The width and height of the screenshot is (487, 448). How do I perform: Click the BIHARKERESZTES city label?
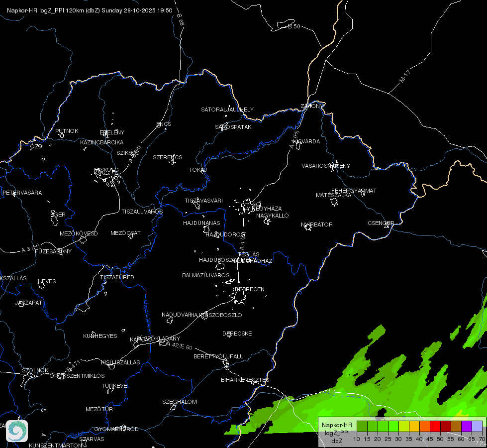pos(245,380)
